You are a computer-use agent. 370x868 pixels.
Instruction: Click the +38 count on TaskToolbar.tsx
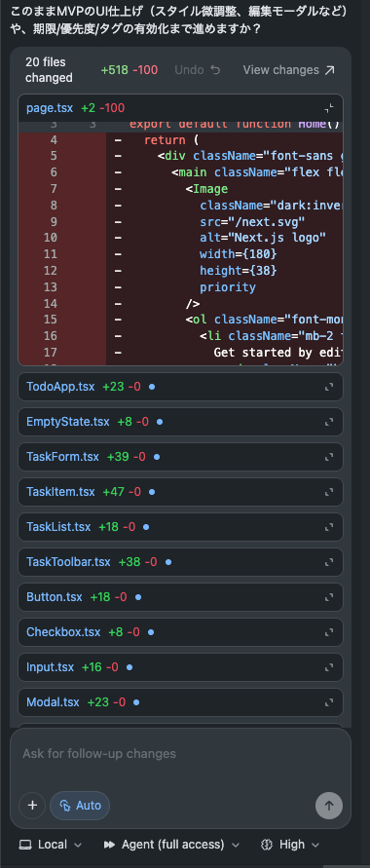[129, 562]
